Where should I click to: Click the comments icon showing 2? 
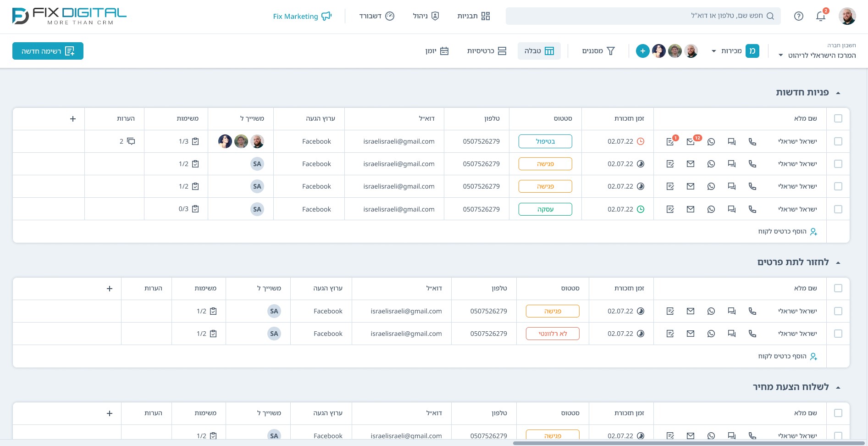click(x=131, y=141)
